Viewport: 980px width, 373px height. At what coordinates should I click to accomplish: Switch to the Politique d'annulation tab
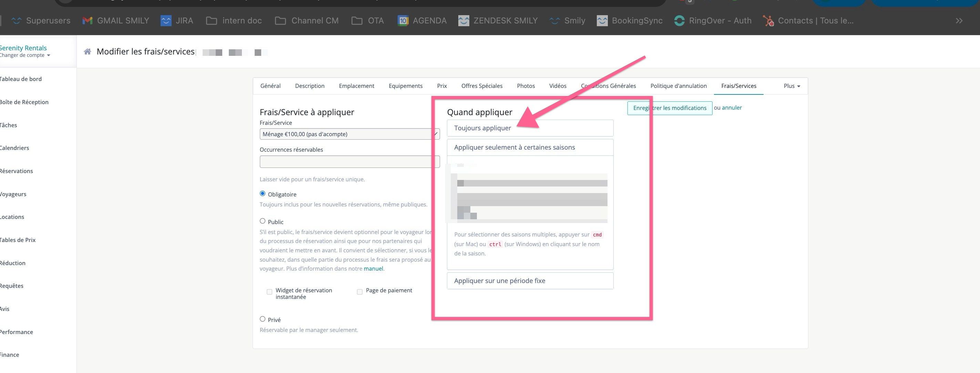(x=678, y=86)
